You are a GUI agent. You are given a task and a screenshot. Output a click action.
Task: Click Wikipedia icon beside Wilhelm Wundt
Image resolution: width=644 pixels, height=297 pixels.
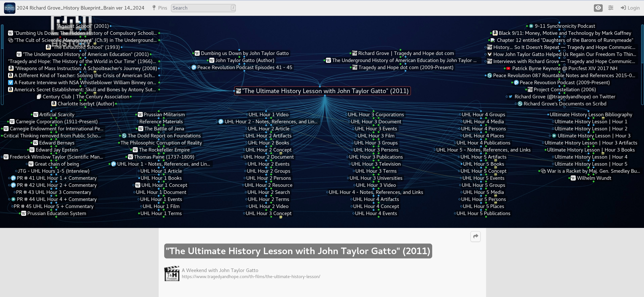pos(573,178)
